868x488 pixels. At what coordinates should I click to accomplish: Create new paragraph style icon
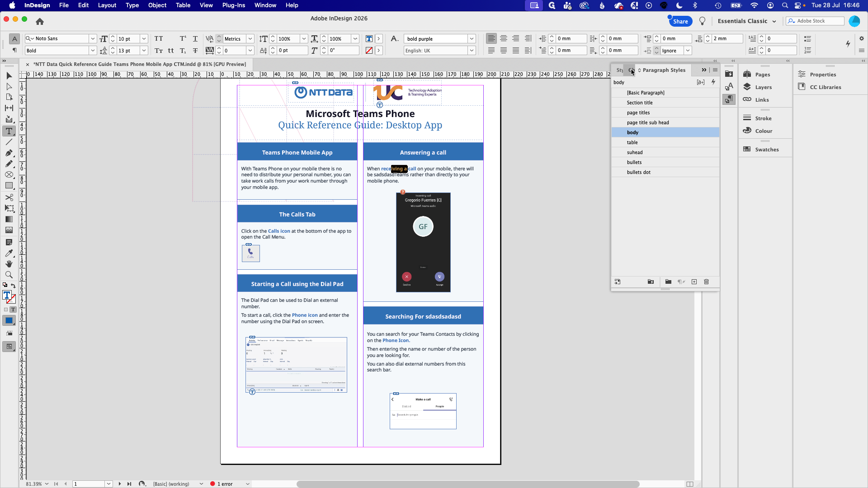tap(694, 282)
